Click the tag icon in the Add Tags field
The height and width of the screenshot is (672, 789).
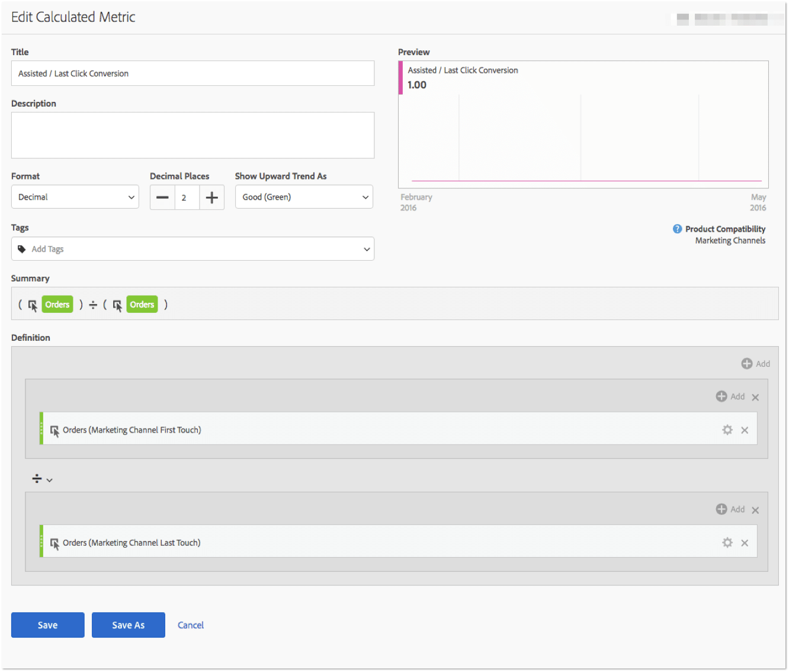pos(21,249)
